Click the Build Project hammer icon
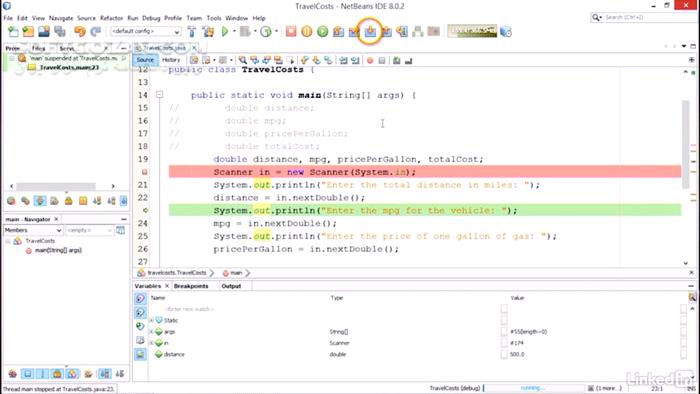This screenshot has height=394, width=700. (192, 32)
